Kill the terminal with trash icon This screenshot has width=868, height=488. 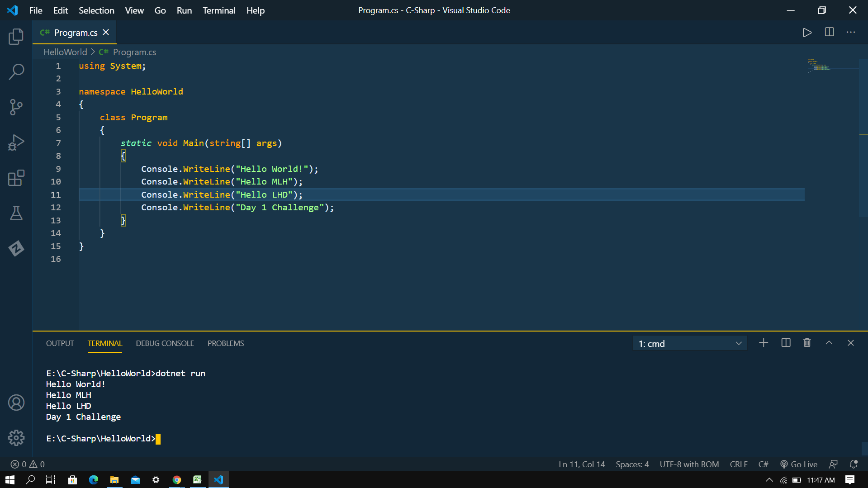[807, 343]
